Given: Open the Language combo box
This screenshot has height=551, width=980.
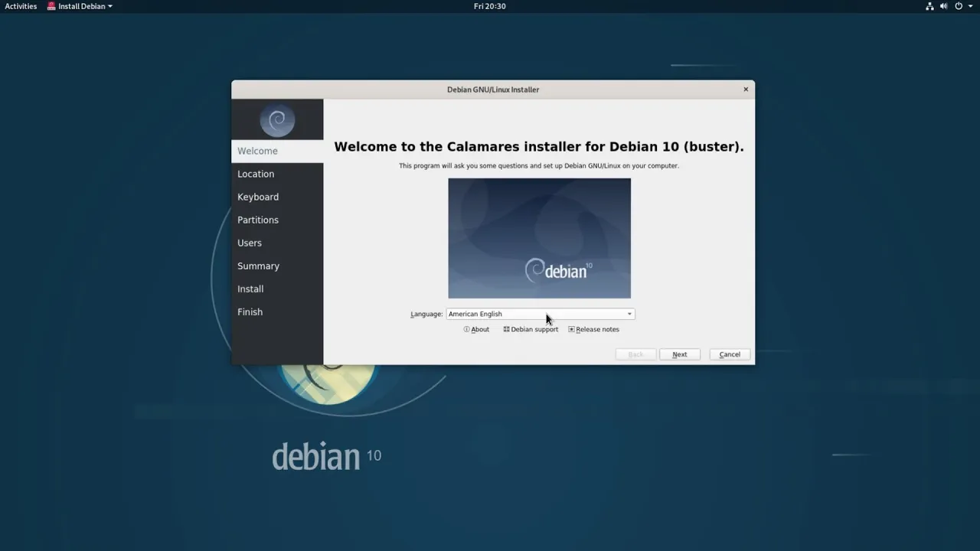Looking at the screenshot, I should point(541,314).
